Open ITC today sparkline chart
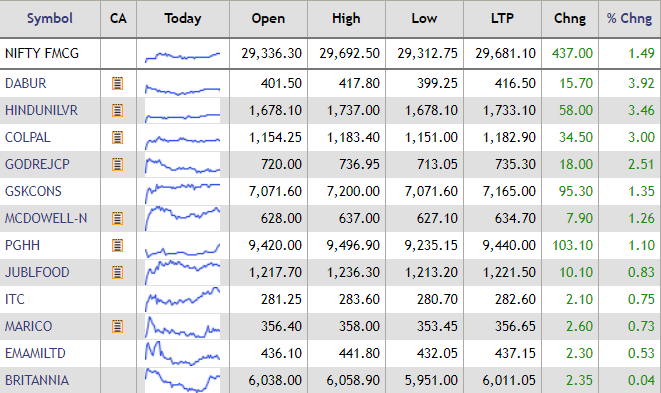The image size is (661, 393). point(182,299)
